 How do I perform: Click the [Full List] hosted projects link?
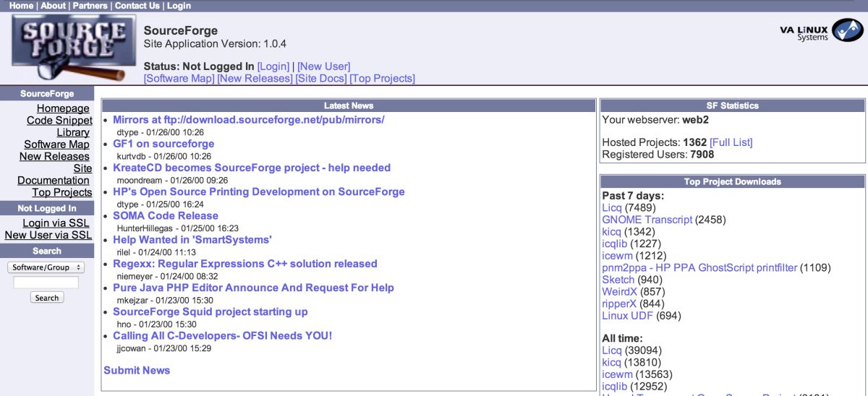pyautogui.click(x=731, y=142)
